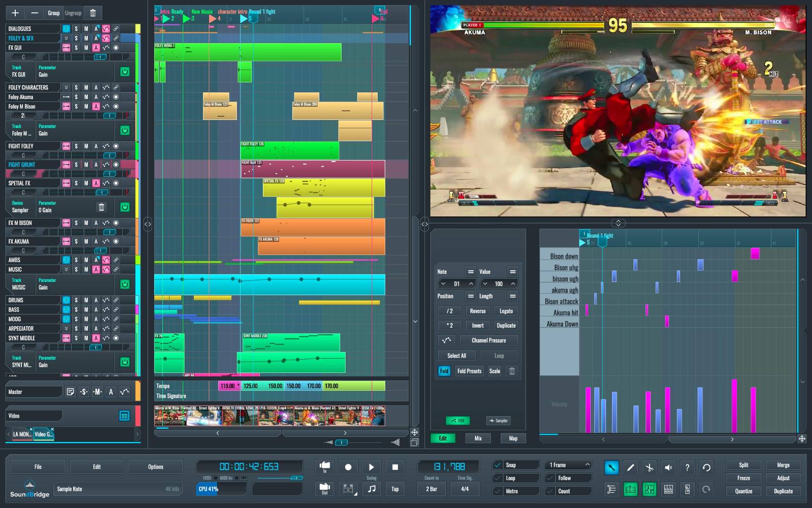Increase Value 100 with up chevron

tap(513, 284)
